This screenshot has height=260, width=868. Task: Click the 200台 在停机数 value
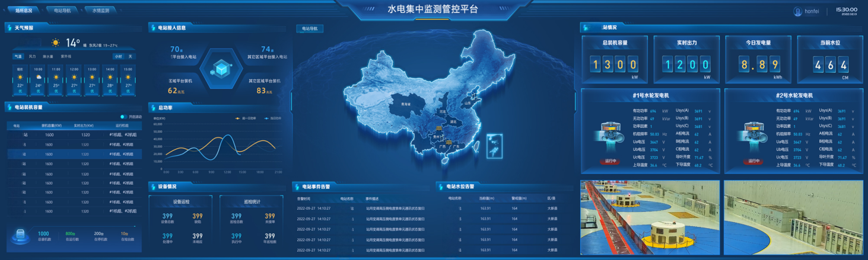coord(98,234)
